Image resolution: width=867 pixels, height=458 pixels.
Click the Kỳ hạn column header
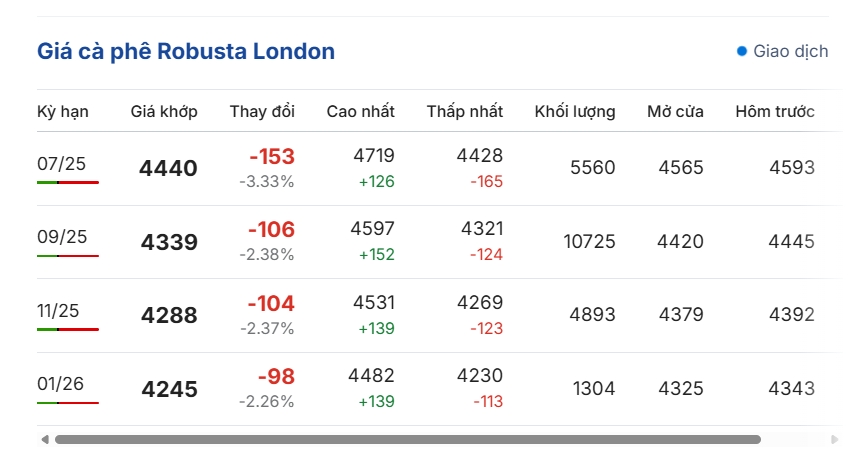click(x=62, y=112)
